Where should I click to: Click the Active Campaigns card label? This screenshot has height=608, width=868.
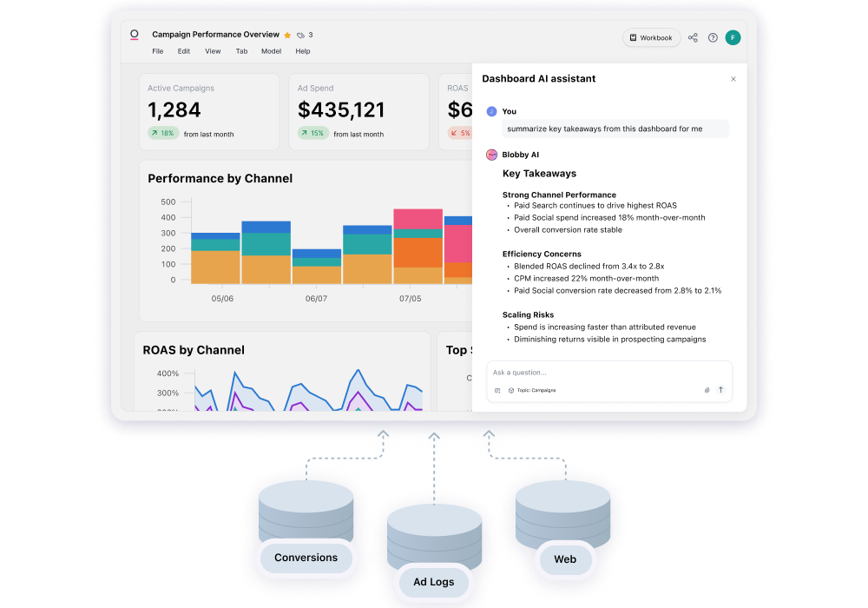coord(181,88)
